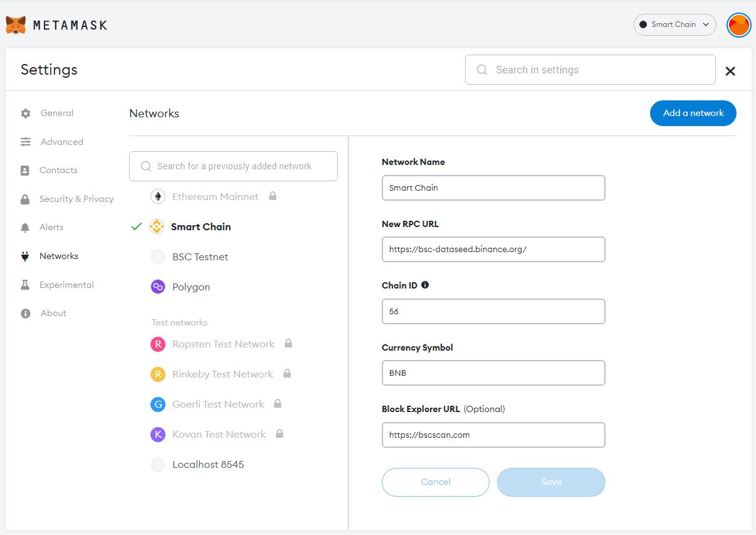Viewport: 756px width, 535px height.
Task: Click the BSC Testnet letter icon
Action: pos(158,257)
